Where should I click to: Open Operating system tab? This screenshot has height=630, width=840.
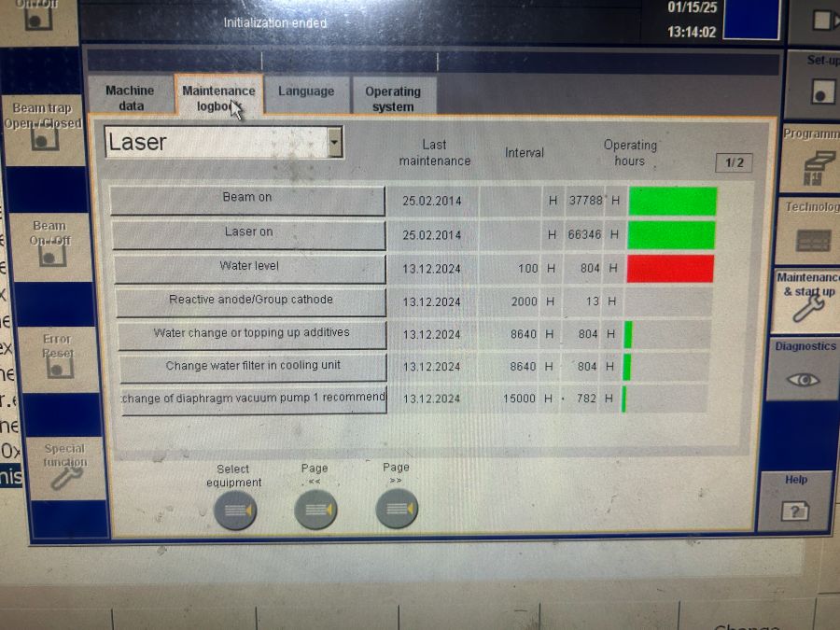394,98
